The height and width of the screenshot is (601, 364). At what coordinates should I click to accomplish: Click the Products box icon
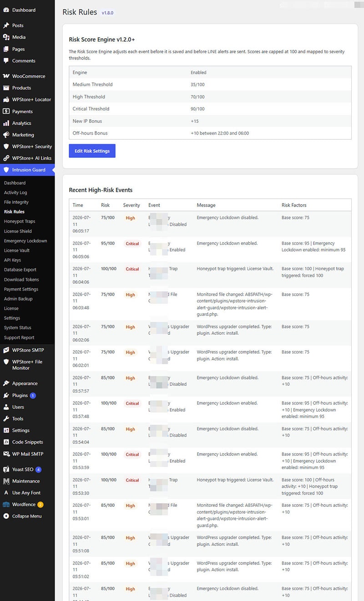coord(6,88)
